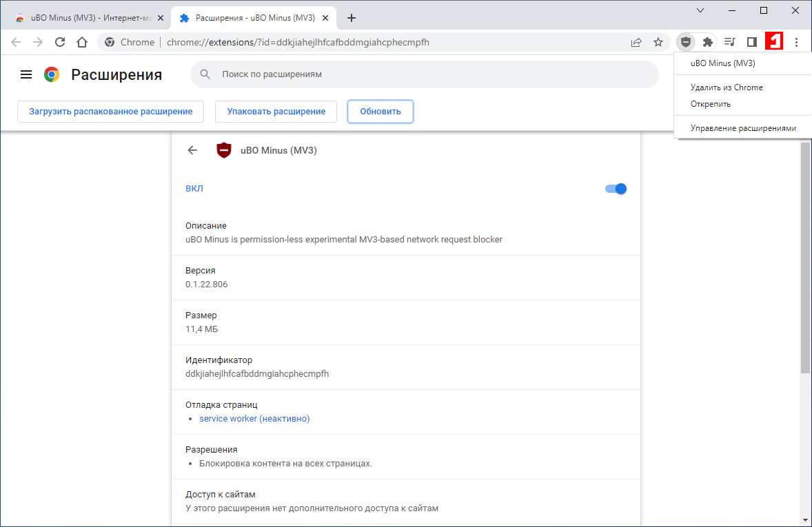
Task: Open the media controls toolbar icon
Action: tap(729, 42)
